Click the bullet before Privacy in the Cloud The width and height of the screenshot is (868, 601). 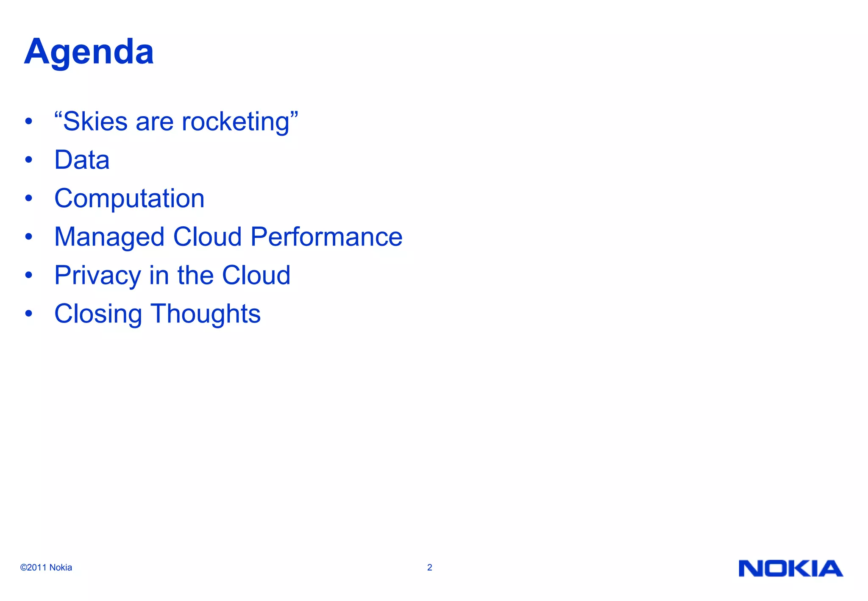(x=28, y=275)
